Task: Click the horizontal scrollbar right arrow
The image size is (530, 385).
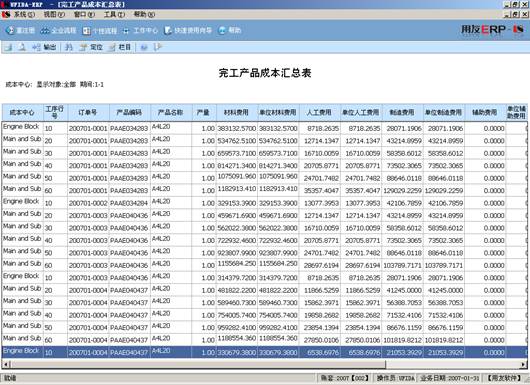Action: (524, 364)
